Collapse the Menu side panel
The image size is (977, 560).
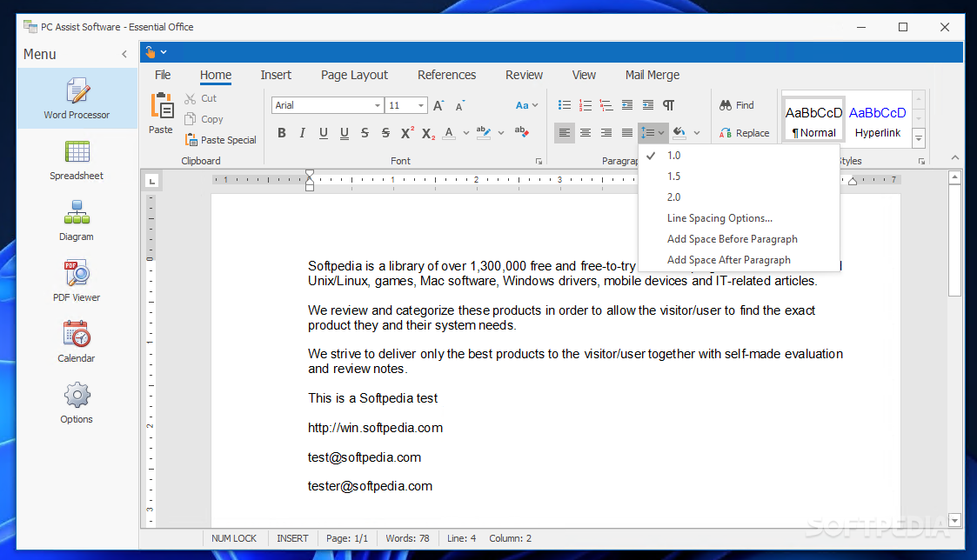[124, 54]
